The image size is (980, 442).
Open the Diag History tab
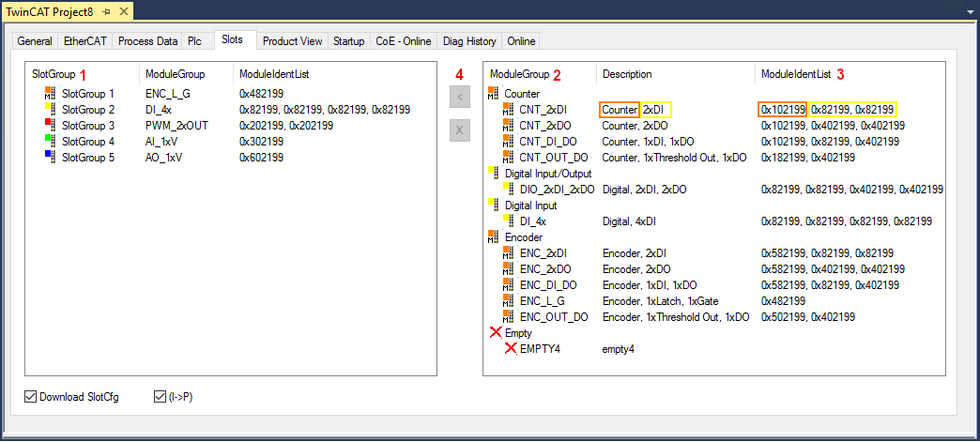[469, 41]
